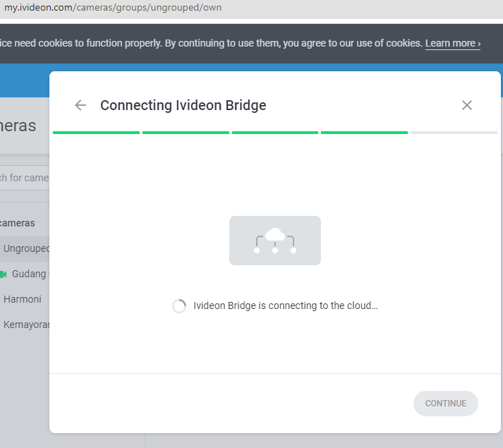Click the browser address bar URL

112,7
